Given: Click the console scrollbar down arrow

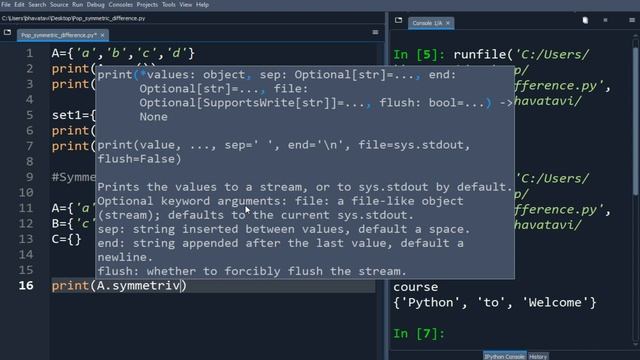Looking at the screenshot, I should pyautogui.click(x=636, y=345).
